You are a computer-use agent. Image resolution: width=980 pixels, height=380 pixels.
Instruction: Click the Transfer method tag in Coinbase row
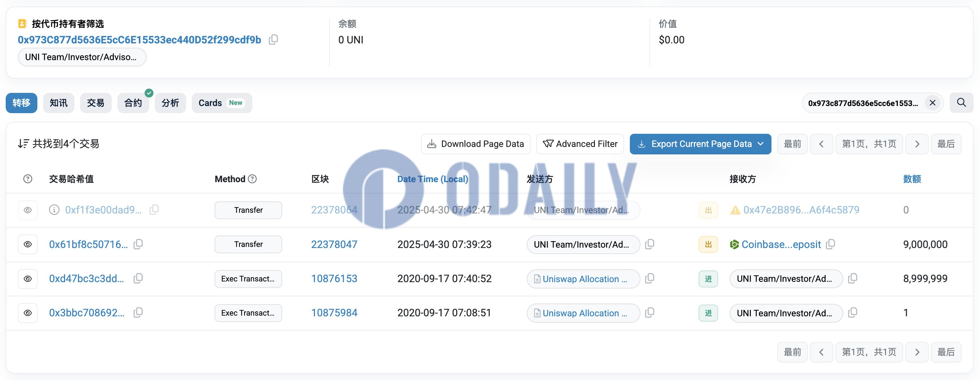(x=248, y=244)
